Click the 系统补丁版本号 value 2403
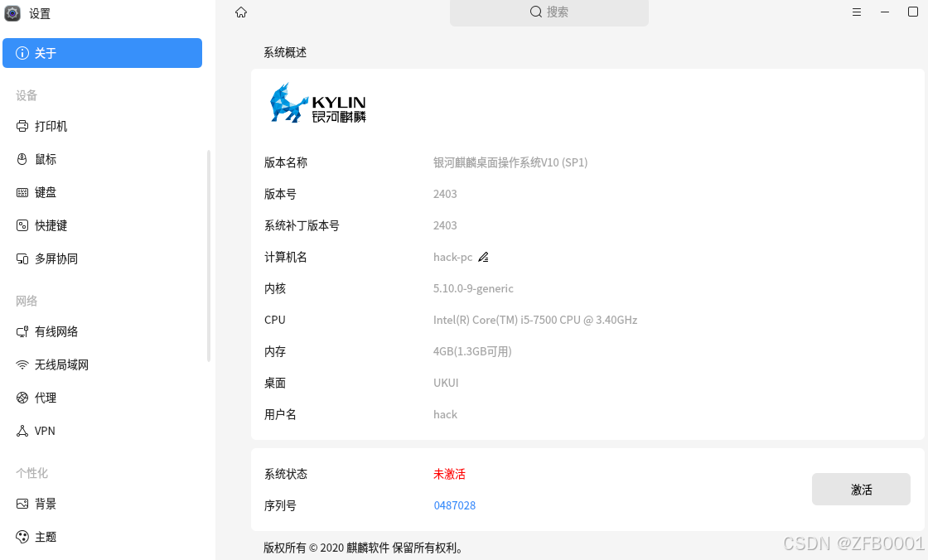Image resolution: width=928 pixels, height=560 pixels. 445,225
